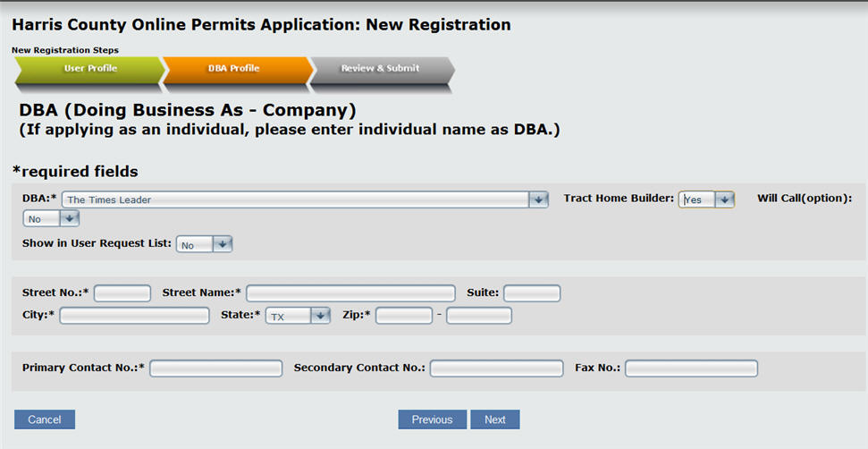Click into the Street Name field
The image size is (868, 449).
[x=351, y=293]
